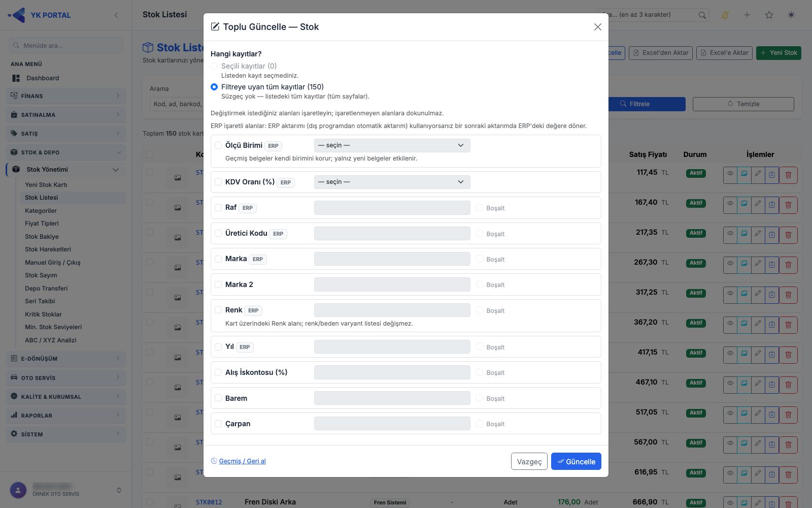Screen dimensions: 812x508
Task: Check the Alış İskontosu field checkbox
Action: click(218, 372)
